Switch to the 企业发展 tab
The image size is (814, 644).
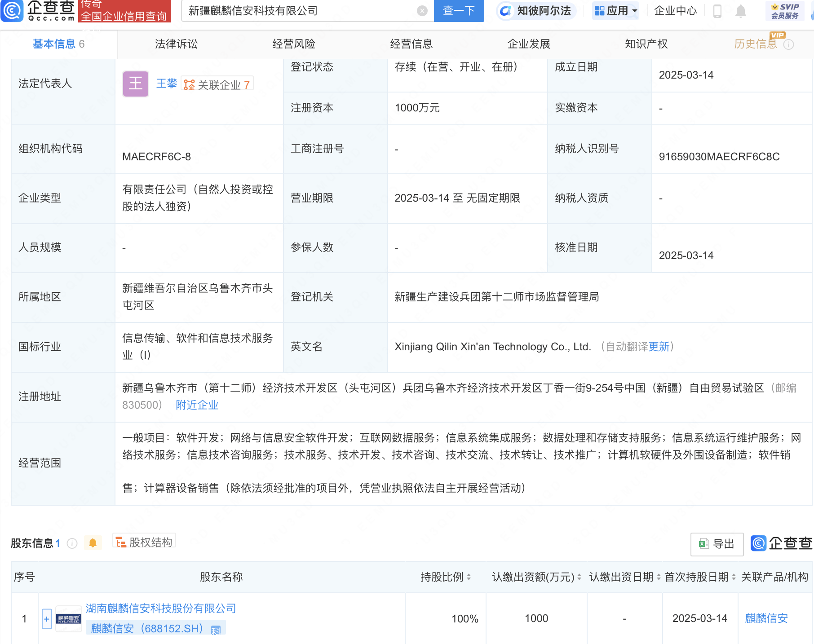pyautogui.click(x=529, y=44)
